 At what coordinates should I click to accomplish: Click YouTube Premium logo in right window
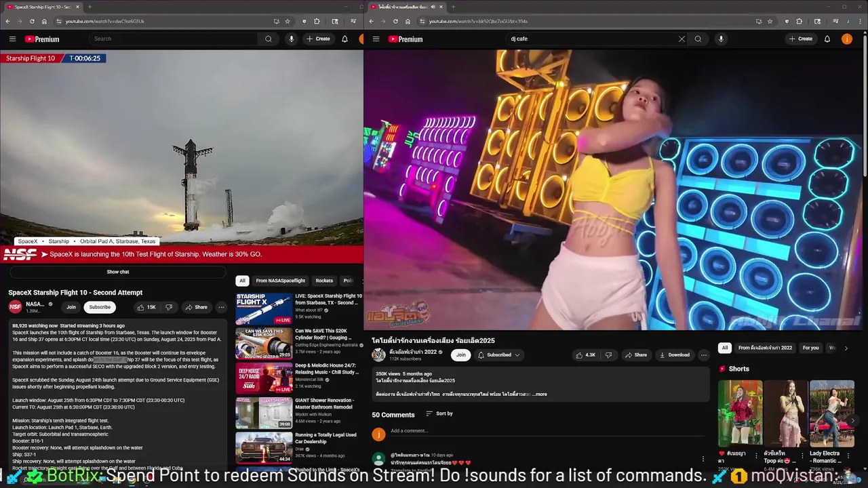(406, 39)
